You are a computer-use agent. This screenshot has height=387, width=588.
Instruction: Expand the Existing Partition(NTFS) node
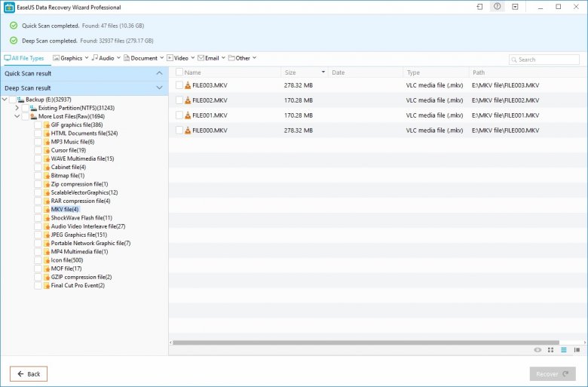coord(17,108)
